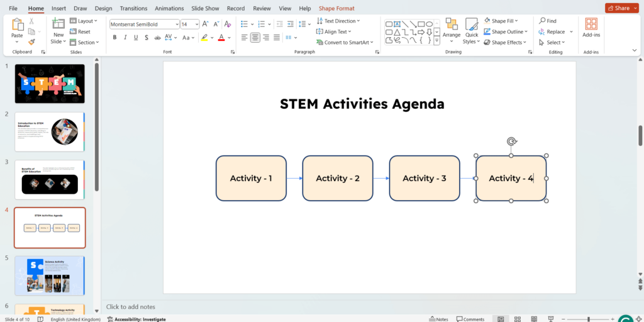The width and height of the screenshot is (644, 322).
Task: Toggle Bold formatting
Action: [x=114, y=38]
